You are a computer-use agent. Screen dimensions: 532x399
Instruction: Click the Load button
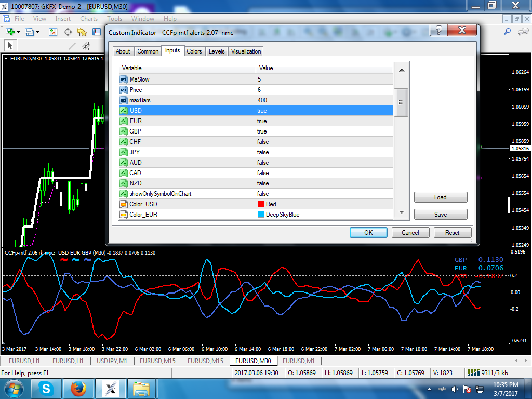441,197
